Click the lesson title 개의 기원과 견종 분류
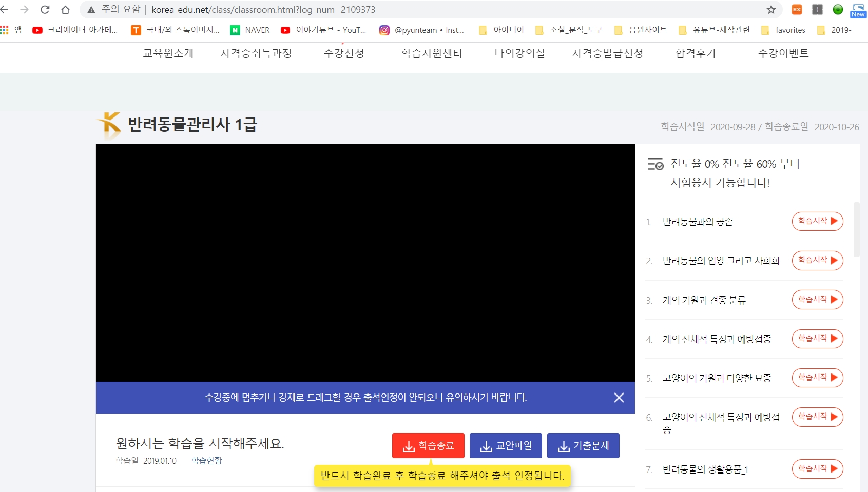This screenshot has width=868, height=492. click(x=704, y=300)
